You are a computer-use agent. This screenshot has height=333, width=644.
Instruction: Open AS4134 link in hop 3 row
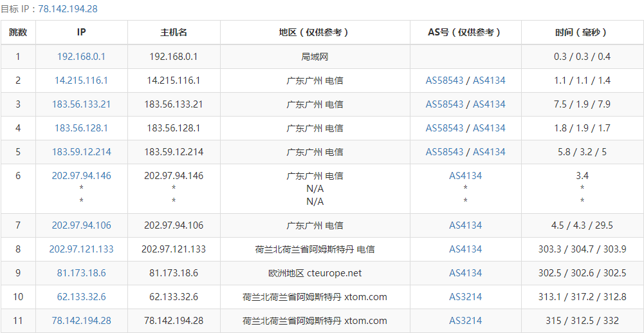(489, 104)
